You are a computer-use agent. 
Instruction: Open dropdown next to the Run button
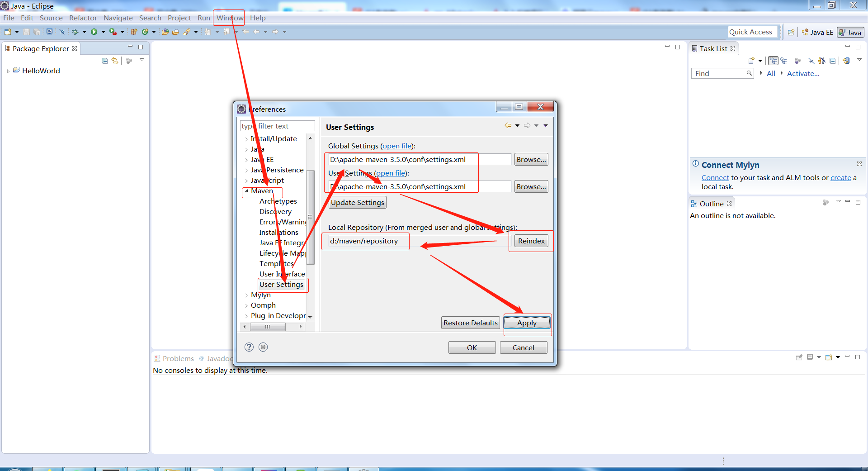pyautogui.click(x=103, y=32)
